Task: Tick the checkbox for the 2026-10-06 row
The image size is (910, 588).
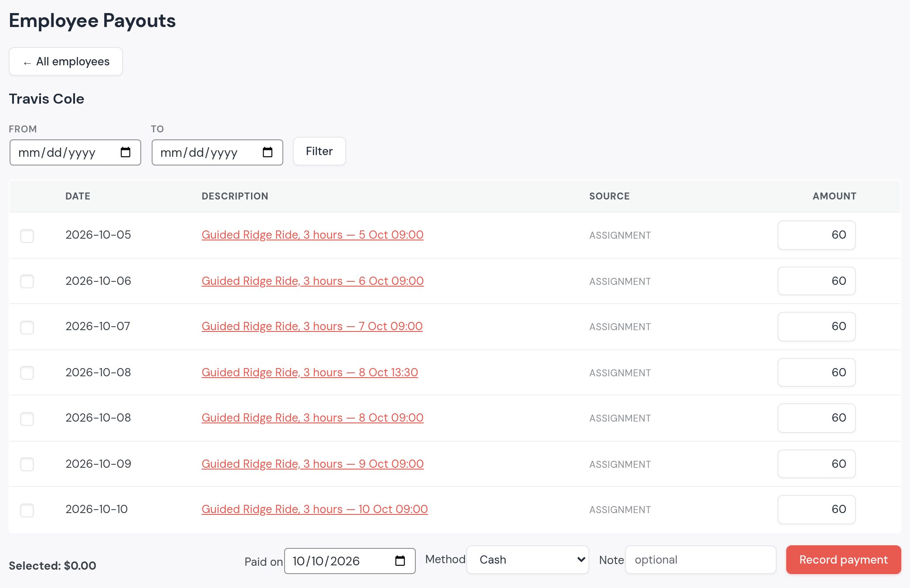Action: point(27,281)
